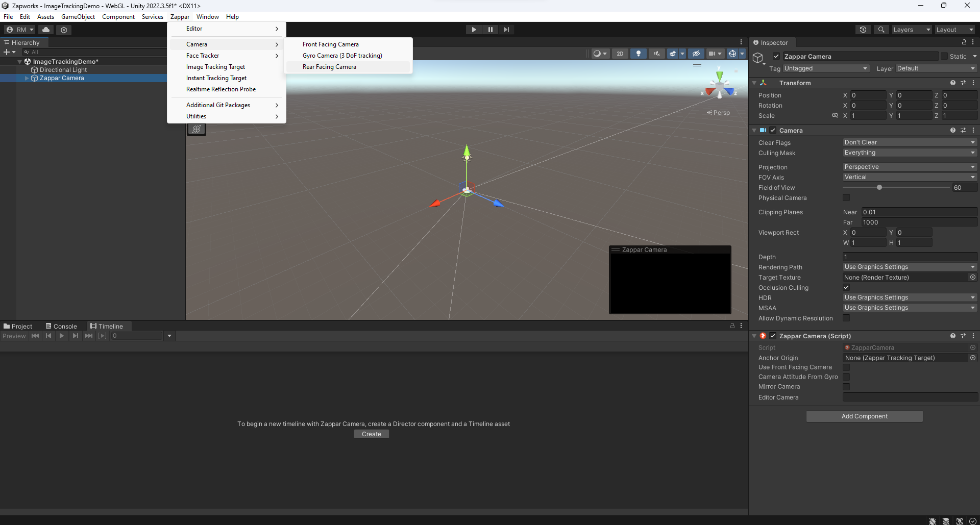Open Culling Mask dropdown

(910, 153)
